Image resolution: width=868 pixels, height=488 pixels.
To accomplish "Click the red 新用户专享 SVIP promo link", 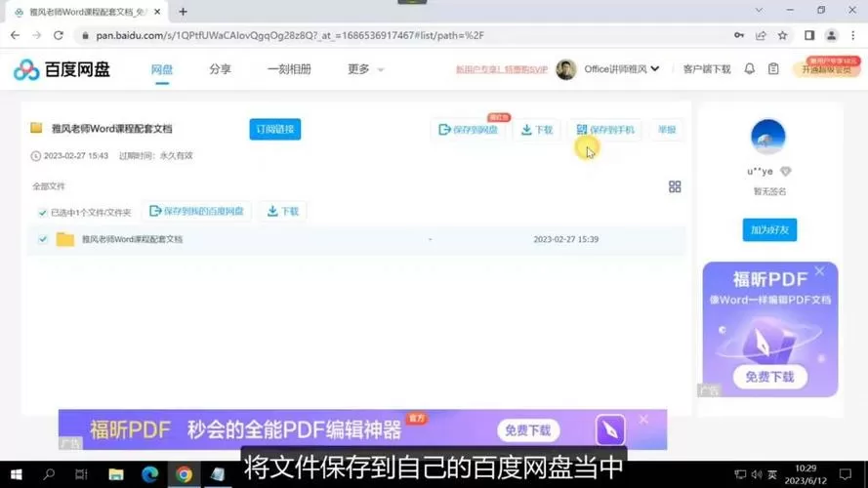I will coord(501,69).
